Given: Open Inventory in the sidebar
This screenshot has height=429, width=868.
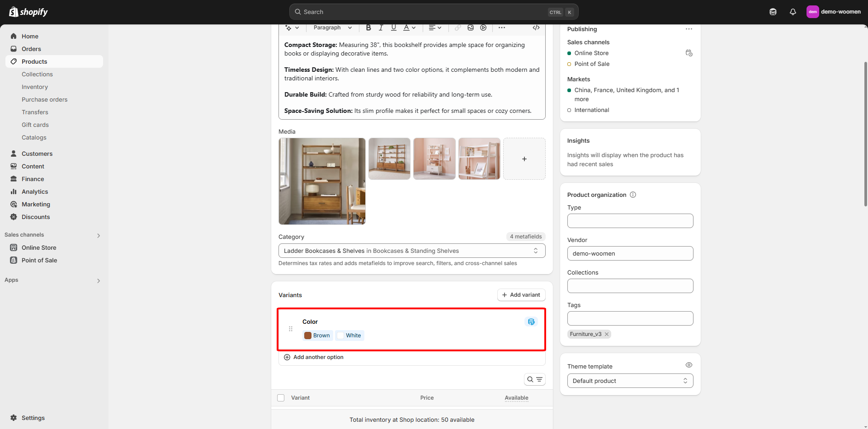Looking at the screenshot, I should (x=35, y=87).
